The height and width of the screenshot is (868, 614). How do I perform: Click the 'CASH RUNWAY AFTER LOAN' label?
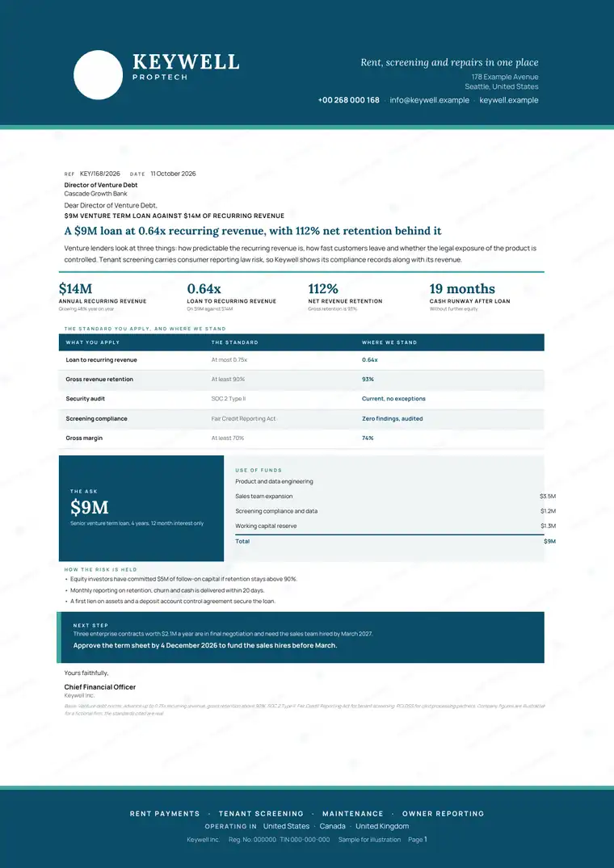(x=470, y=302)
